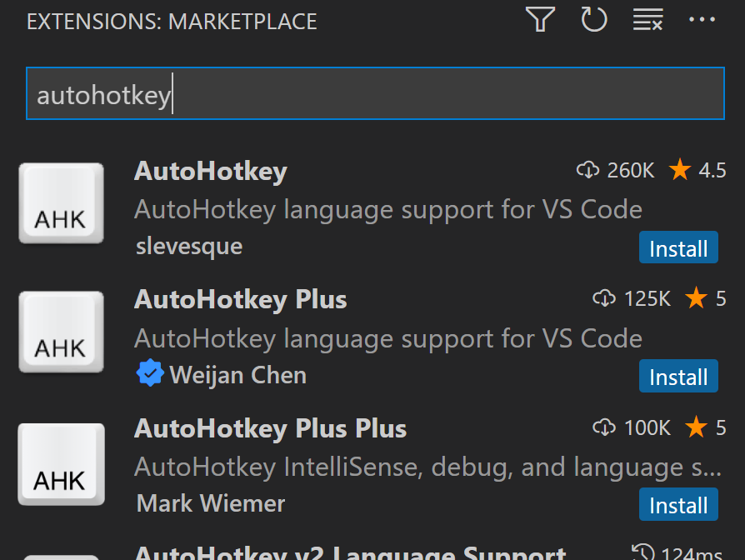Viewport: 745px width, 560px height.
Task: Open the AutoHotkey extension title
Action: 210,171
